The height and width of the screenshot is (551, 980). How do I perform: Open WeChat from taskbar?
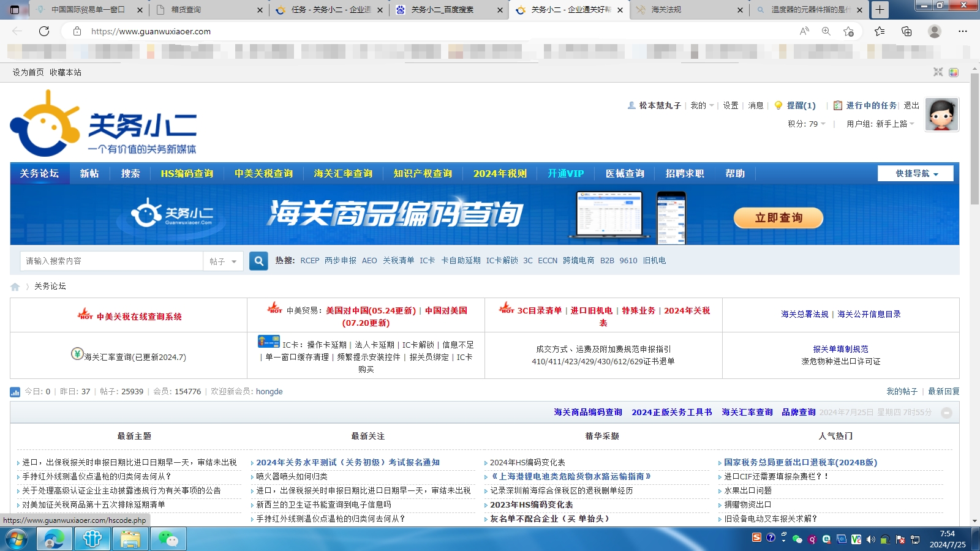(168, 539)
